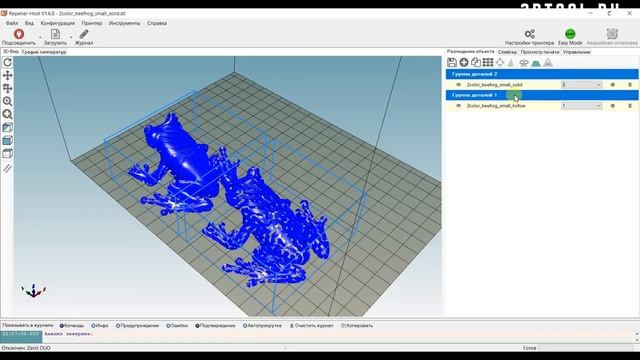Image resolution: width=640 pixels, height=360 pixels.
Task: Select the 2color_treefrog_small_solid object name
Action: pyautogui.click(x=495, y=84)
